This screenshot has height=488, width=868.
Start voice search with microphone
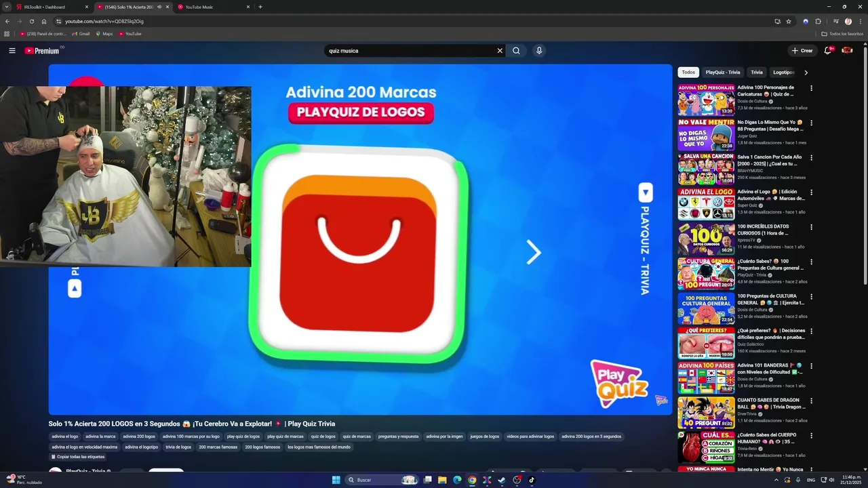(539, 51)
